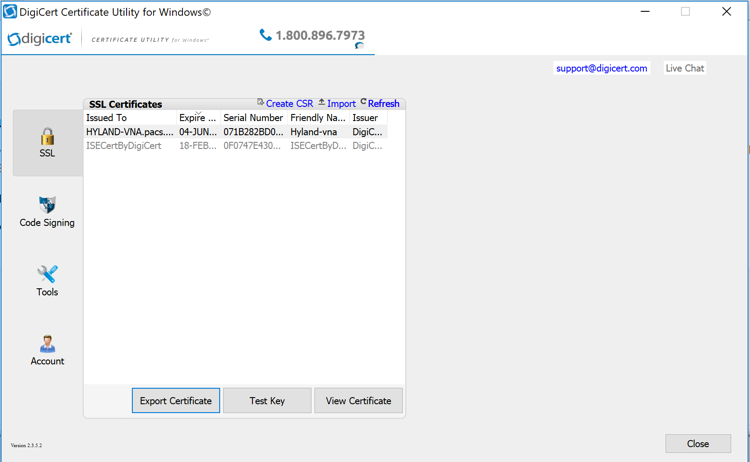The height and width of the screenshot is (462, 750).
Task: Select the ISECertByDigiCert certificate row
Action: click(124, 146)
